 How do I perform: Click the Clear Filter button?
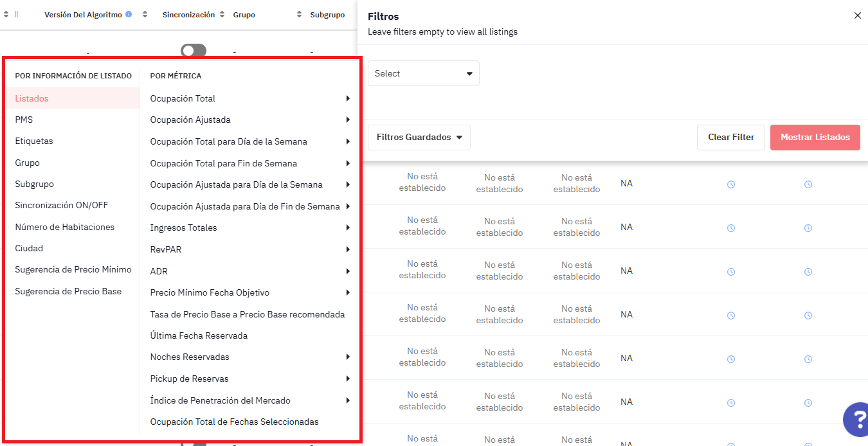point(730,138)
